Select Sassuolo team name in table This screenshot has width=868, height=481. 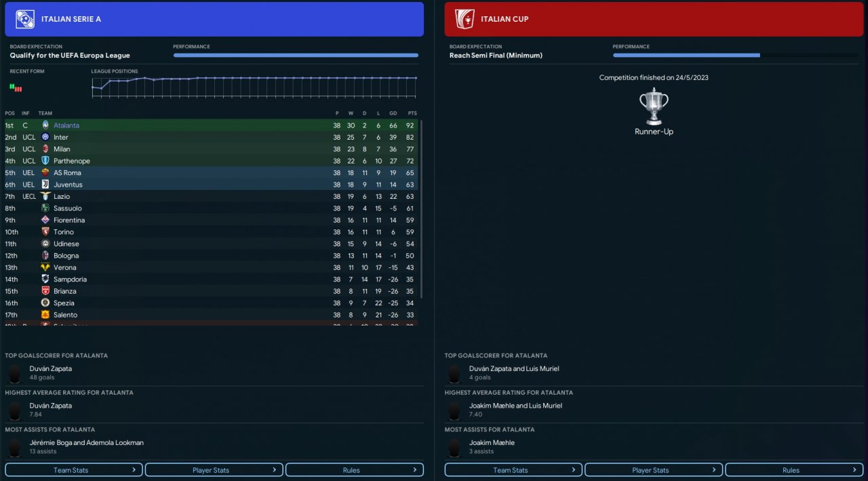[x=68, y=208]
